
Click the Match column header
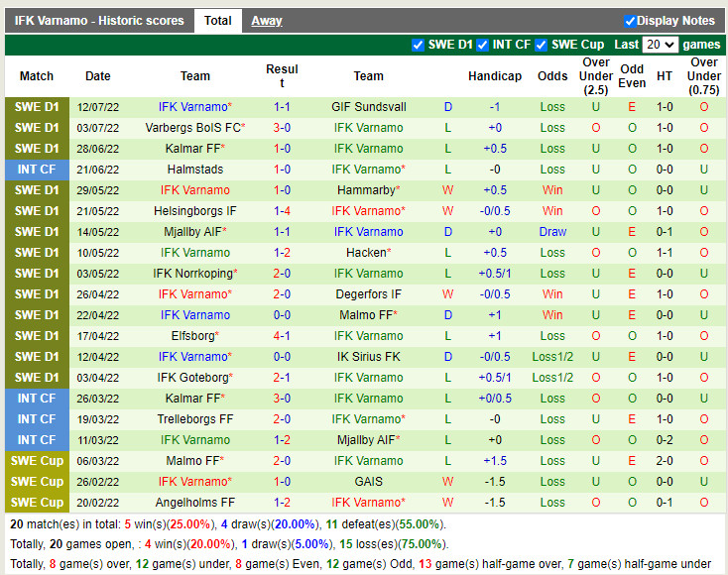(x=37, y=76)
